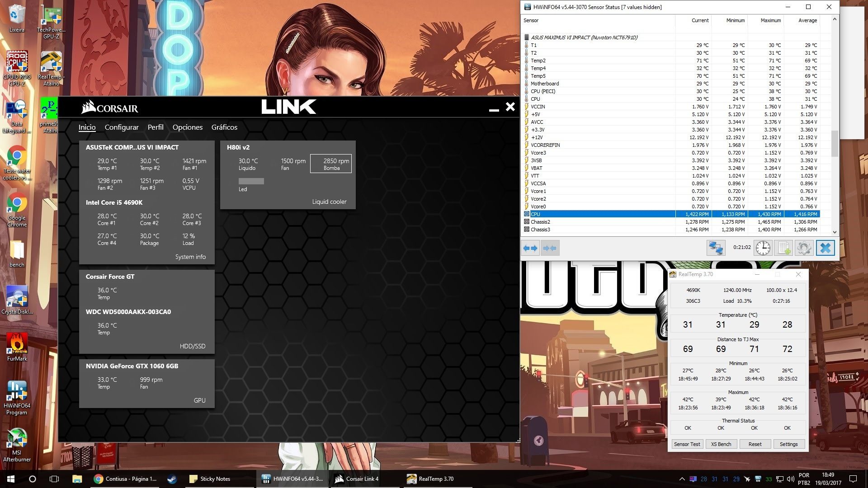This screenshot has height=488, width=868.
Task: Open the Lixeira recycle bin desktop icon
Action: [x=17, y=19]
